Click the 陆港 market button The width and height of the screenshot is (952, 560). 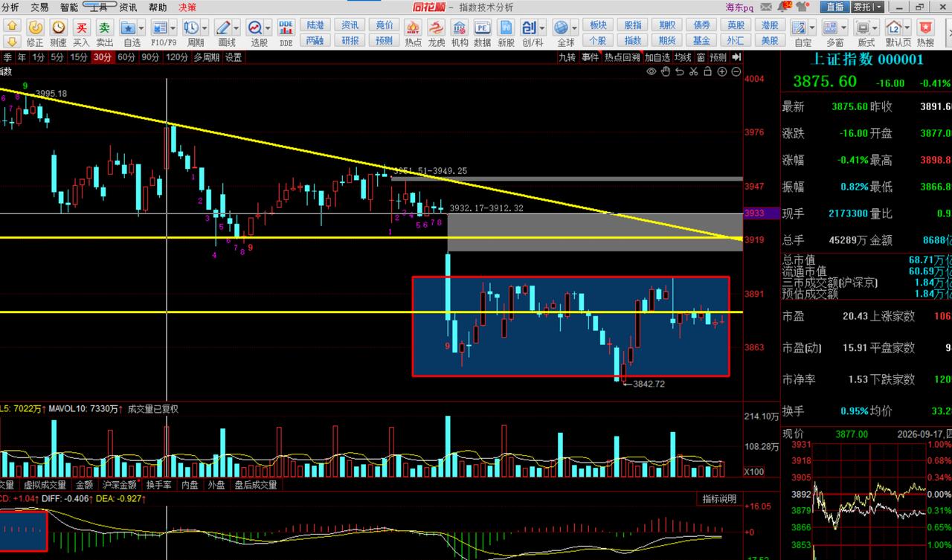point(315,25)
